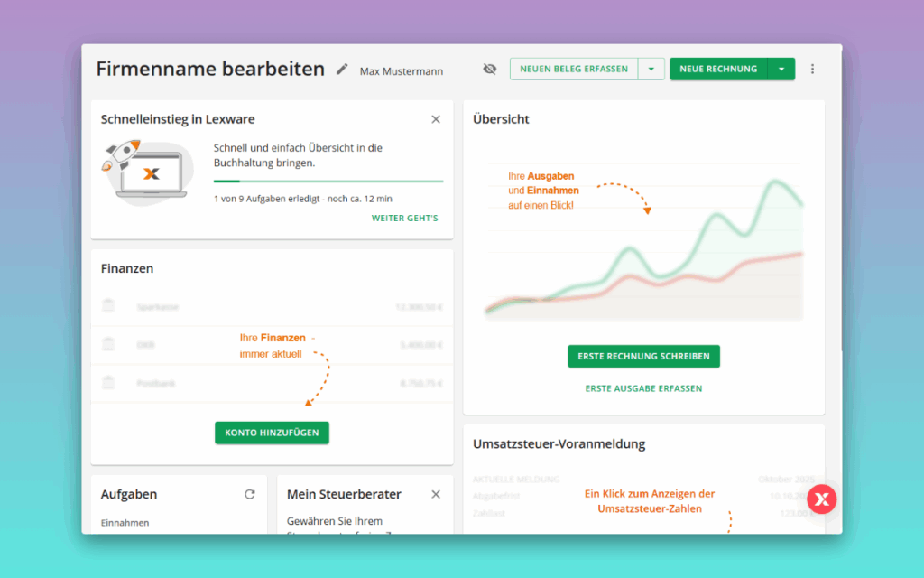The width and height of the screenshot is (924, 578).
Task: Close the Mein Steuerberater widget
Action: [x=436, y=494]
